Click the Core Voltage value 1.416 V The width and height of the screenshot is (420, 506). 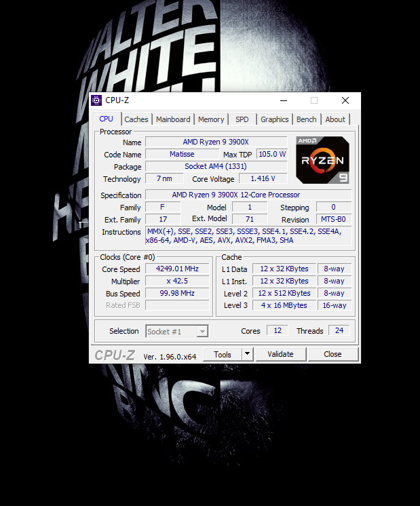pos(263,179)
